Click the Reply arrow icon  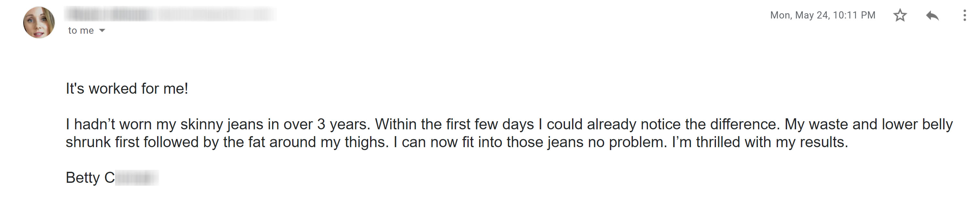932,15
